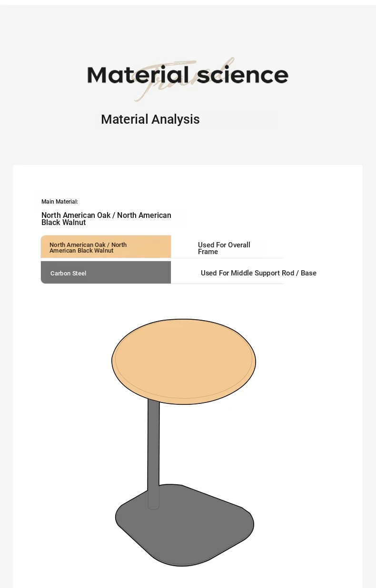Click inner ring of the tabletop
Image resolution: width=376 pixels, height=588 pixels.
click(x=184, y=398)
